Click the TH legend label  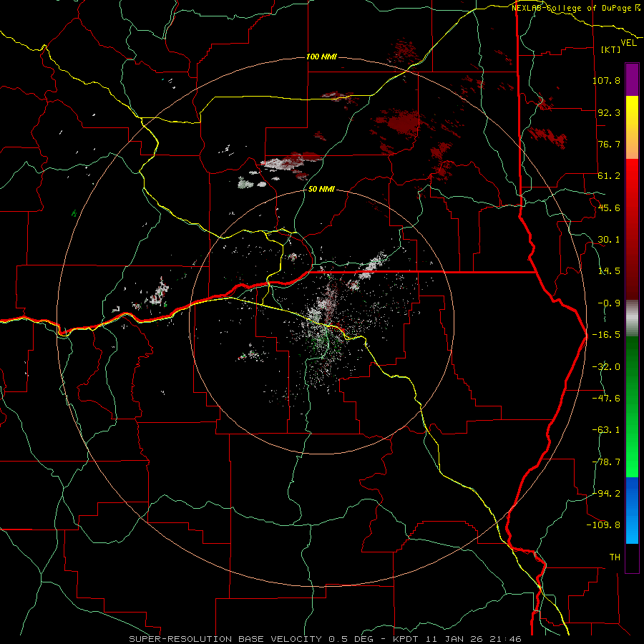click(615, 557)
